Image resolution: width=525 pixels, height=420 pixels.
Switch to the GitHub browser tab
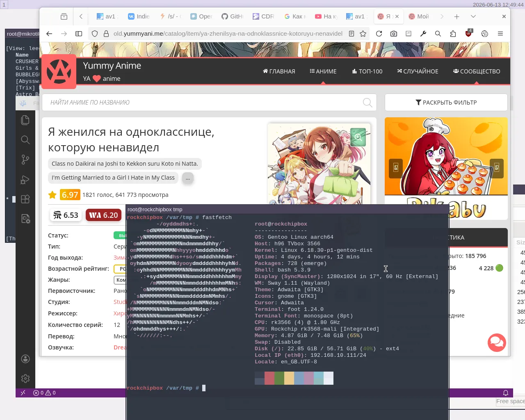232,16
